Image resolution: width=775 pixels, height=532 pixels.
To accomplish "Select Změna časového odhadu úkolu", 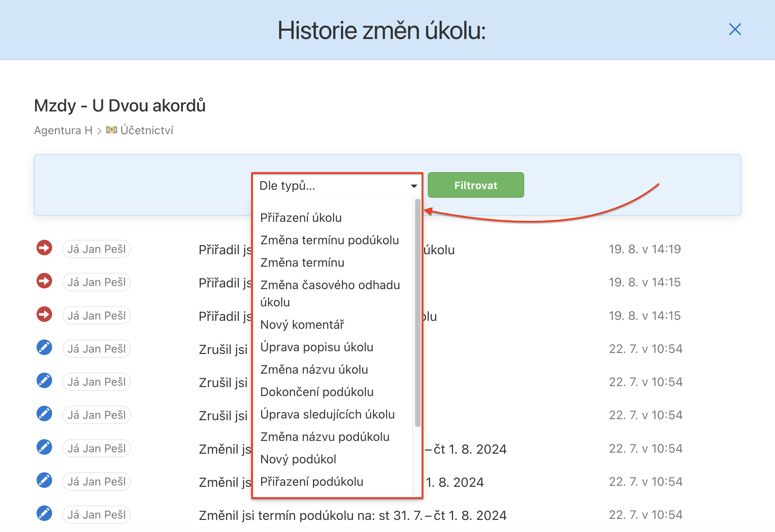I will click(330, 293).
